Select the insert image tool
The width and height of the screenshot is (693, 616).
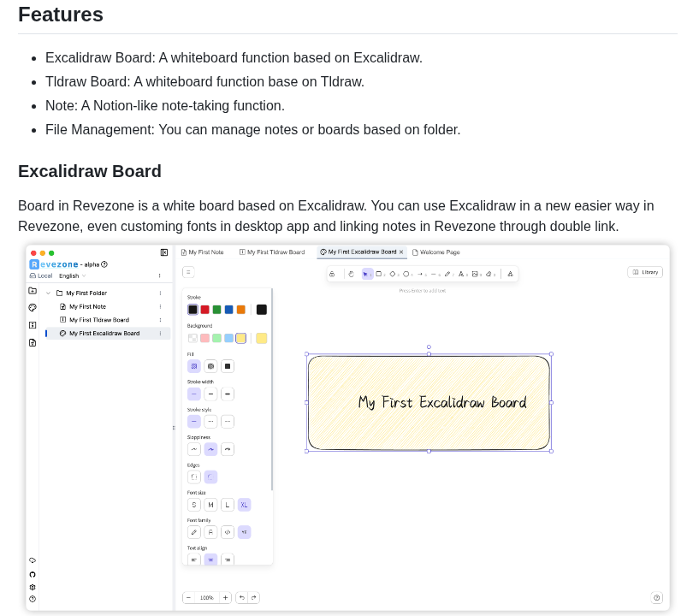click(475, 274)
